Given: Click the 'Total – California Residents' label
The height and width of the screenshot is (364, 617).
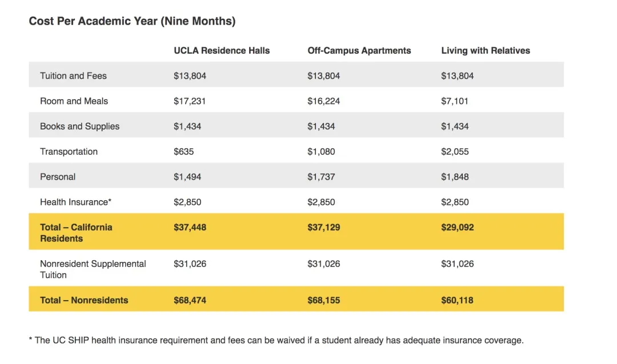Looking at the screenshot, I should [76, 233].
